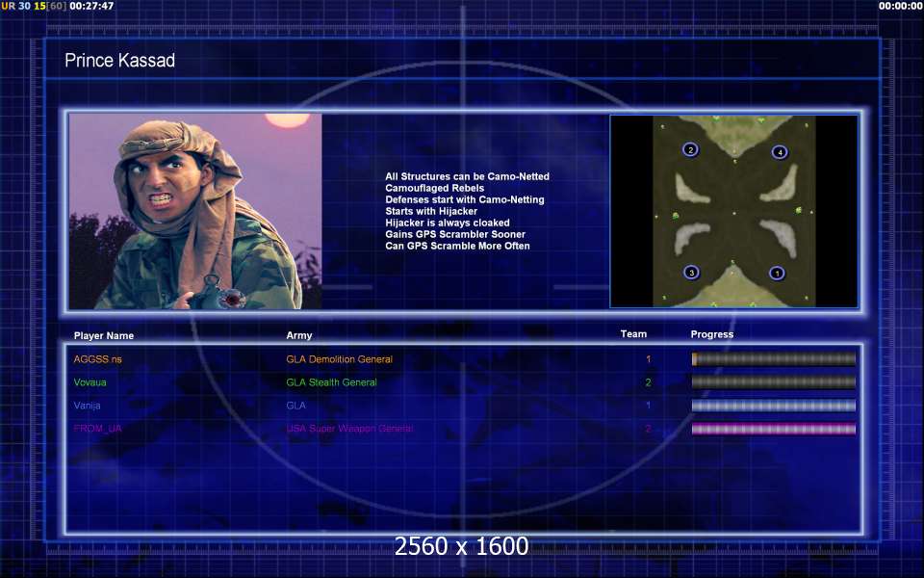Click player name "Vovaua"
Screen dimensions: 924x578
pyautogui.click(x=90, y=382)
